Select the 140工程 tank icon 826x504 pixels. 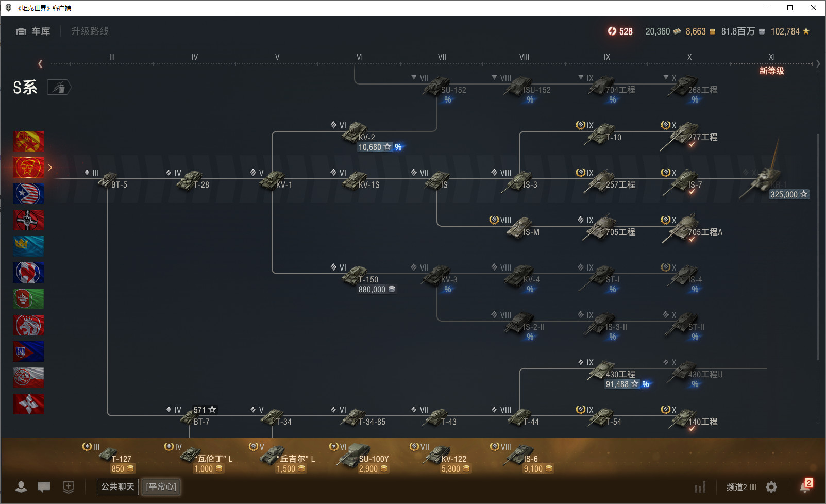683,417
